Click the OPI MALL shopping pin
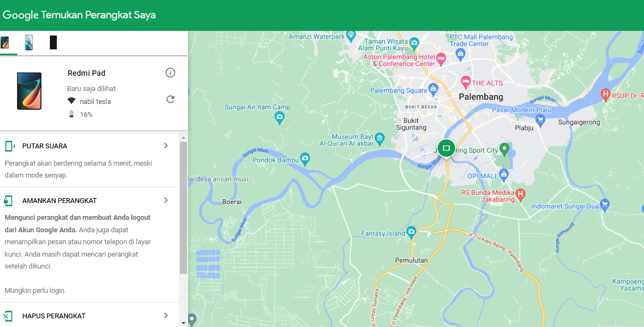 pyautogui.click(x=504, y=175)
